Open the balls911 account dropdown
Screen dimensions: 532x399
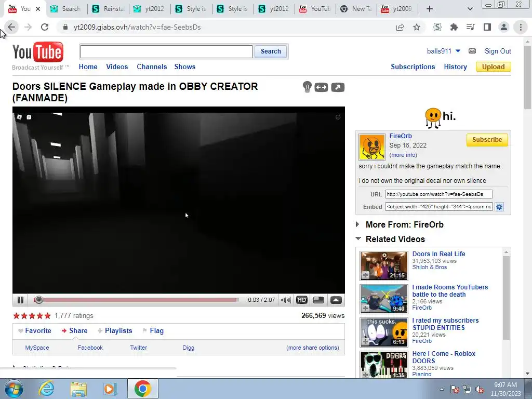pyautogui.click(x=444, y=51)
